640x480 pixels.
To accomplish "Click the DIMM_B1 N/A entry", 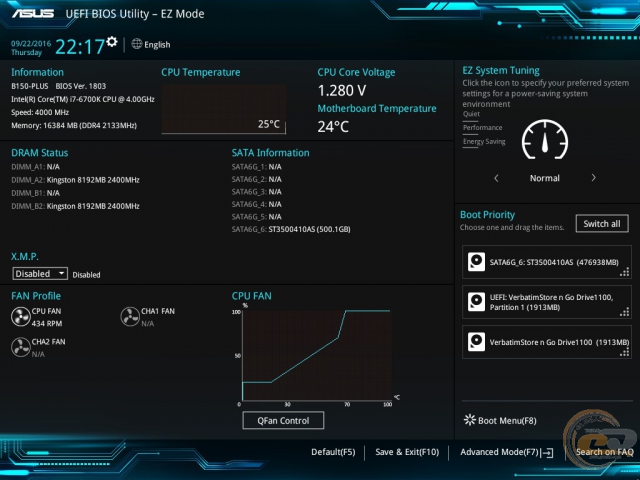I will tap(36, 193).
